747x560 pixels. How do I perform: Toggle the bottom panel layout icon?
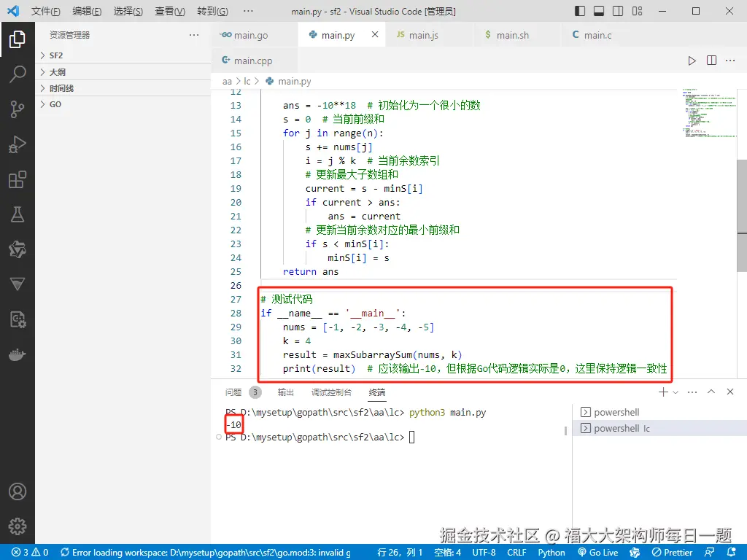point(599,11)
